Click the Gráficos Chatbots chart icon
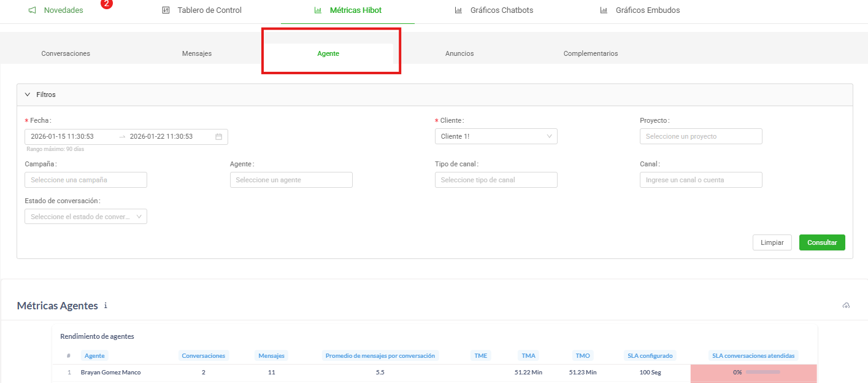This screenshot has width=868, height=383. tap(458, 10)
